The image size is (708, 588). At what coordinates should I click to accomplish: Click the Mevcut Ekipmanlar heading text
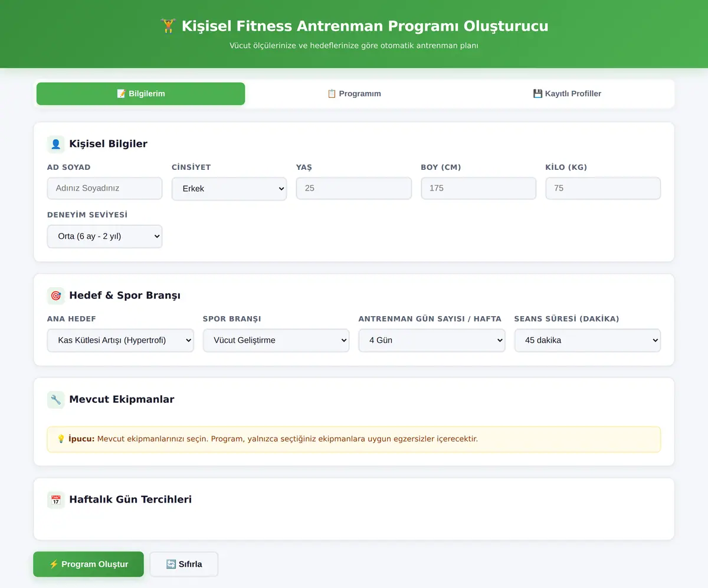coord(122,399)
